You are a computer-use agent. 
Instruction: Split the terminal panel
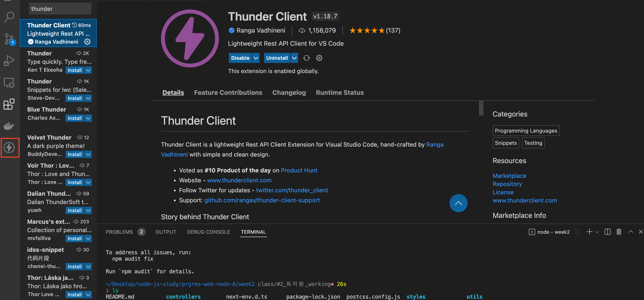(607, 232)
